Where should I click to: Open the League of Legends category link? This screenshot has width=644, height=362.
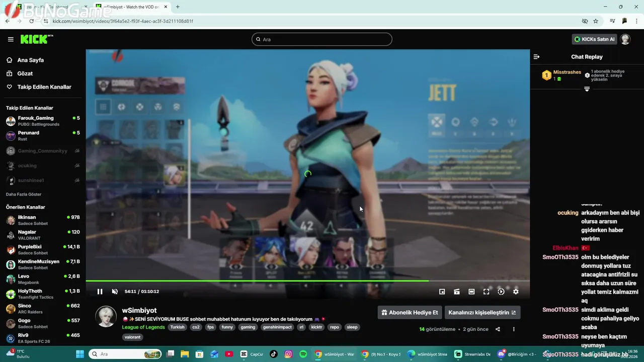[143, 327]
